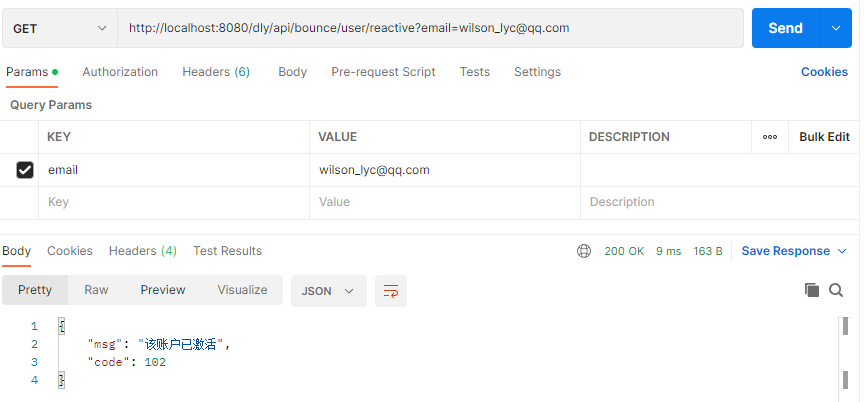Screen dimensions: 864x402
Task: Select the Preview view
Action: tap(163, 290)
